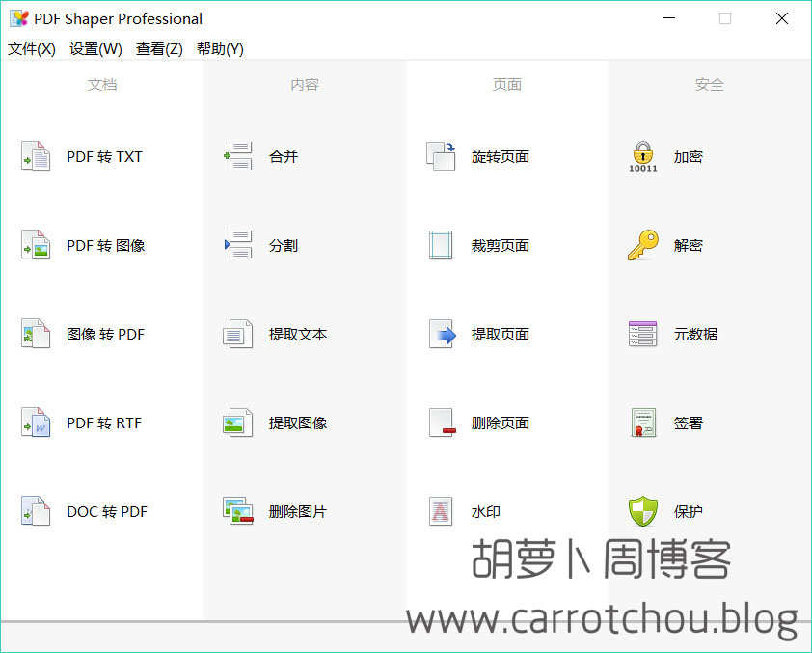Open the 水印 watermark icon

point(441,511)
